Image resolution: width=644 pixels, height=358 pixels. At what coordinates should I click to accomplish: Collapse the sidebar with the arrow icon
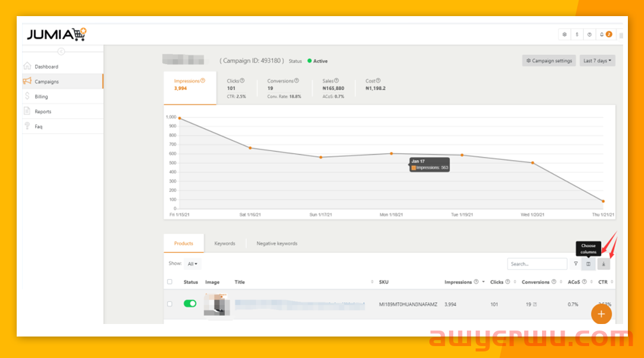(61, 51)
